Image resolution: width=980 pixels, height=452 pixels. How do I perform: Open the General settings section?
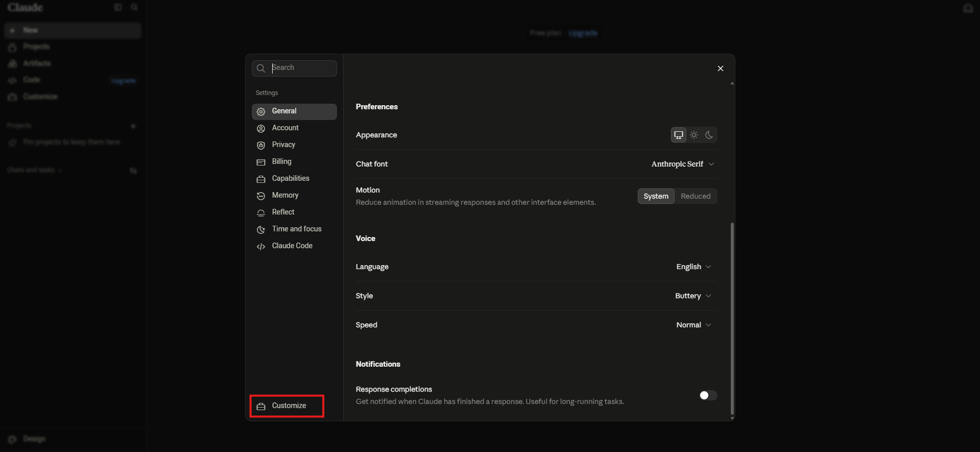point(294,111)
